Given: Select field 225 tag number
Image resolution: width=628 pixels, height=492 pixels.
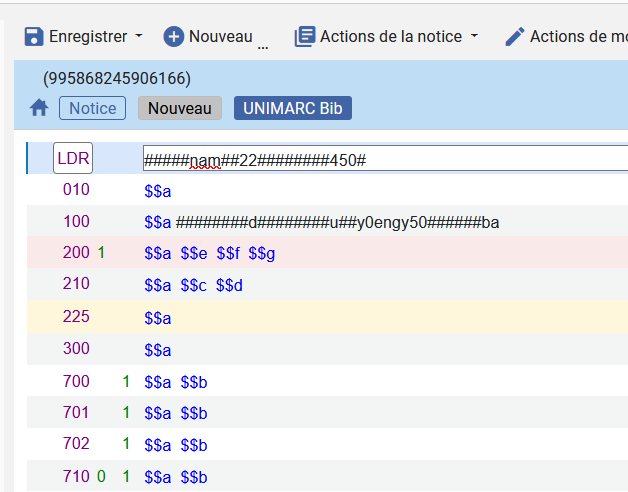Looking at the screenshot, I should [x=76, y=317].
